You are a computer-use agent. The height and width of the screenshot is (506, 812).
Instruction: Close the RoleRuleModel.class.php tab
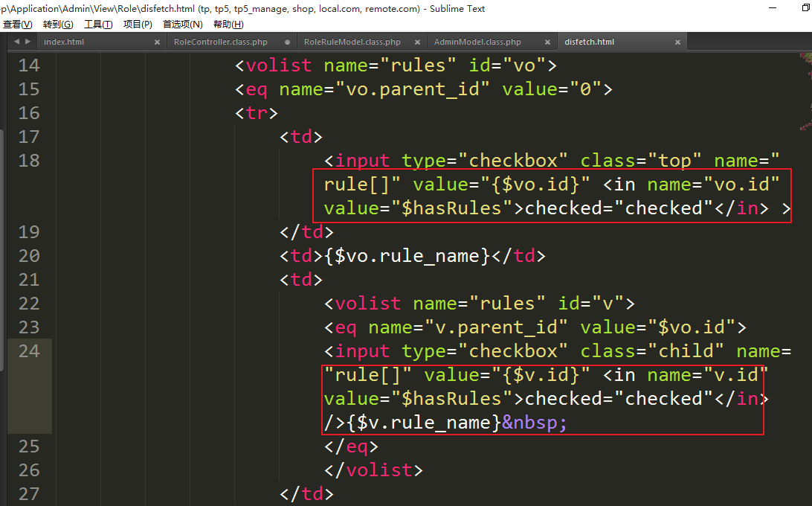click(417, 42)
